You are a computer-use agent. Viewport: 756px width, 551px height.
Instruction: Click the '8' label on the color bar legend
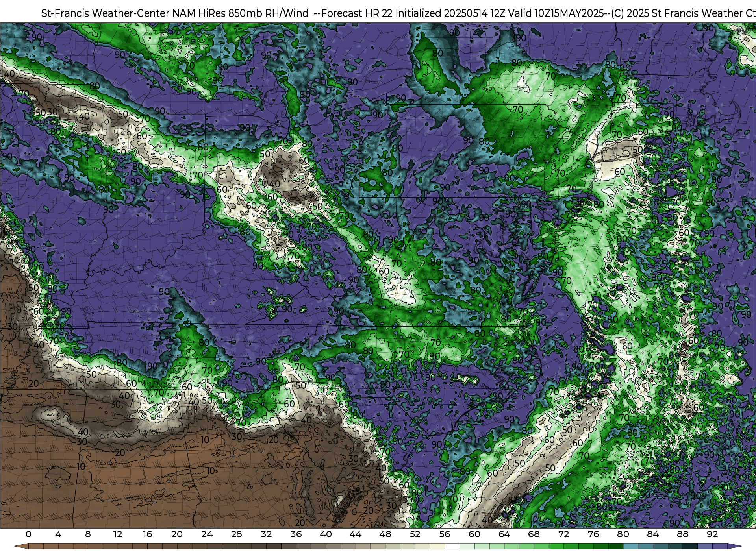[x=88, y=534]
